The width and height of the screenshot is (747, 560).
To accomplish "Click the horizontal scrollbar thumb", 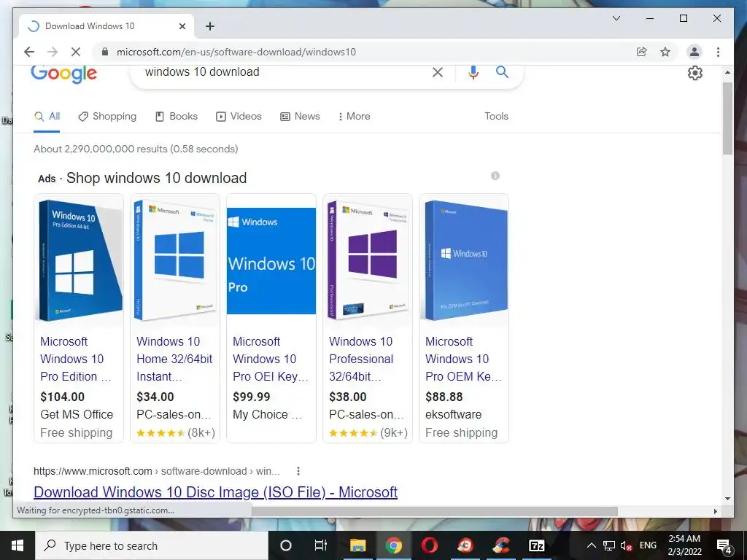I will tap(435, 511).
